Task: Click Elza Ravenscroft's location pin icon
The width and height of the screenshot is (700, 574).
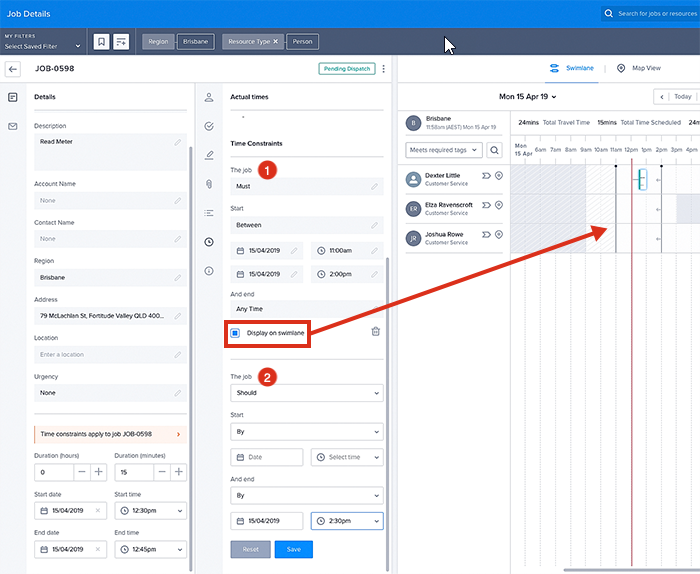Action: pyautogui.click(x=499, y=205)
